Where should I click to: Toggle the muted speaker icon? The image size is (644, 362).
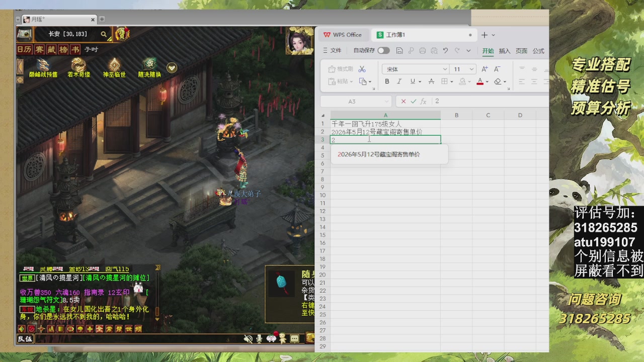(x=248, y=339)
